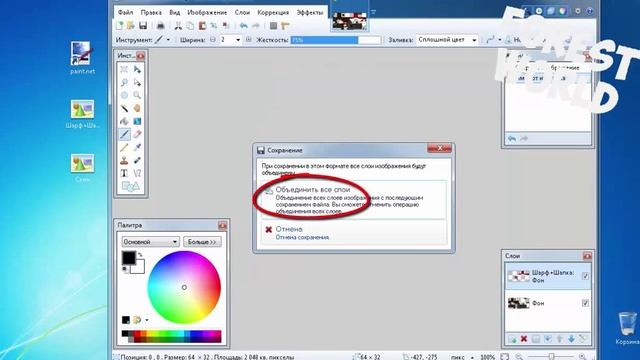Select the Paintbrush tool
The image size is (640, 360).
[x=124, y=134]
